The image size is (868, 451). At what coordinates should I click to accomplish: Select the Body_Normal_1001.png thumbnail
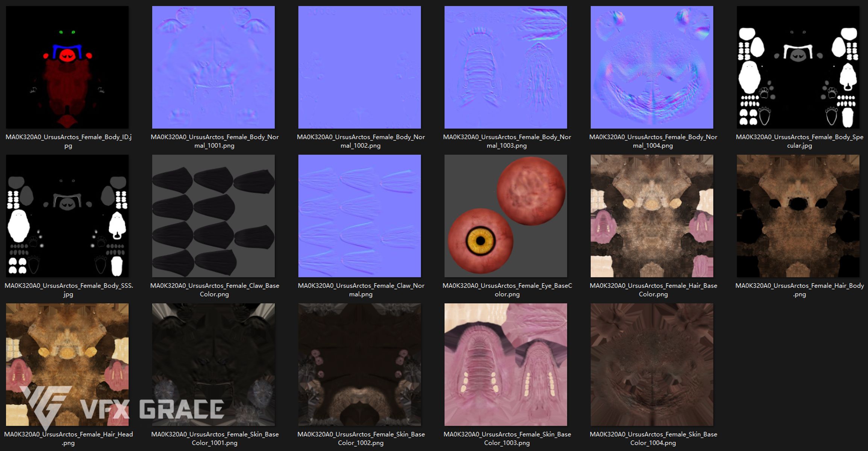coord(214,67)
